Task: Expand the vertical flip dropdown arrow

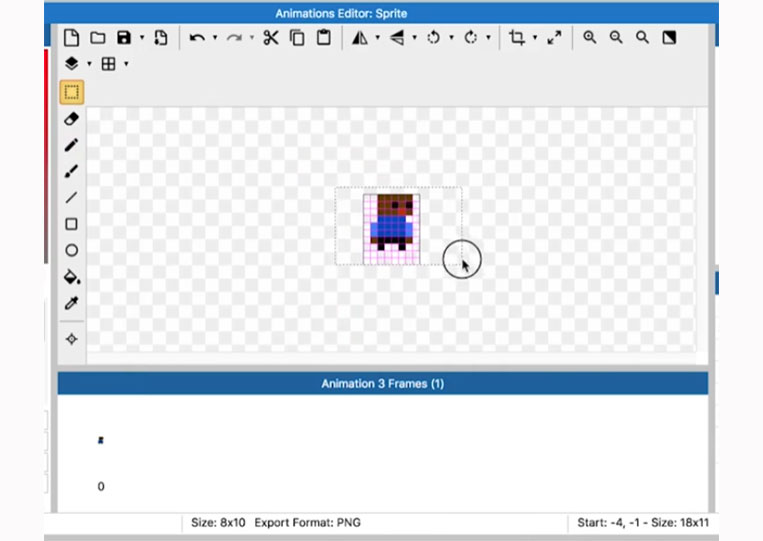Action: (415, 37)
